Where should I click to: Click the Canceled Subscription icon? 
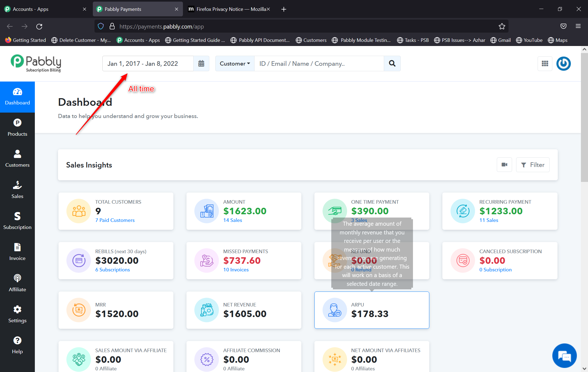pyautogui.click(x=463, y=261)
